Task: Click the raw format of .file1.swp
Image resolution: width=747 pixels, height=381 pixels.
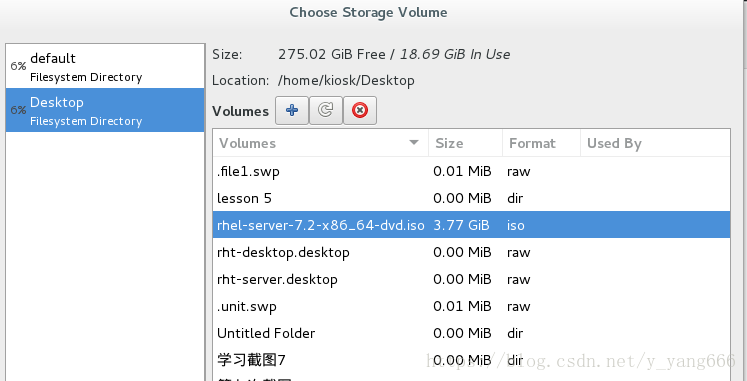Action: pyautogui.click(x=518, y=171)
